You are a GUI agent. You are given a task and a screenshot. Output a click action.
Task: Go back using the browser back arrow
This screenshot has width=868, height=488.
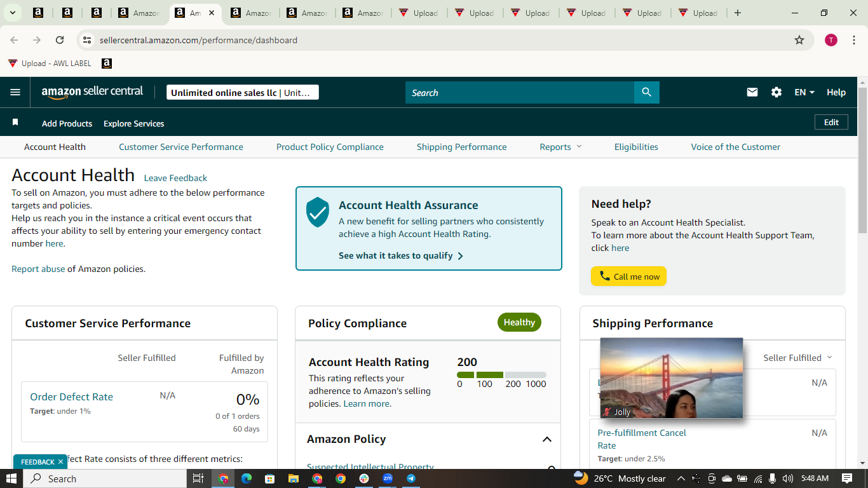point(14,40)
